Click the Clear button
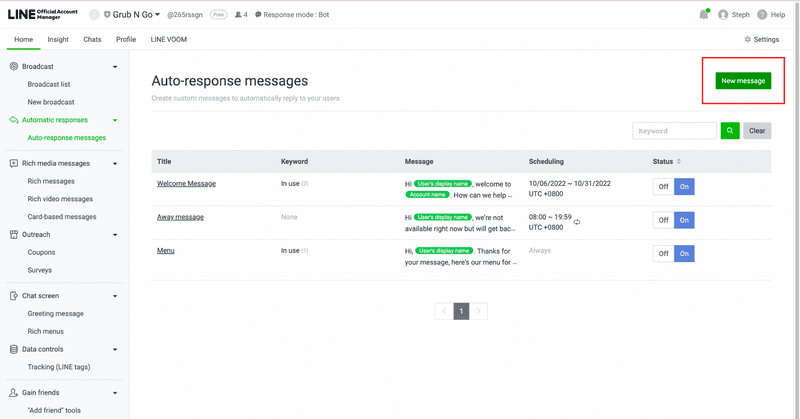 click(757, 131)
